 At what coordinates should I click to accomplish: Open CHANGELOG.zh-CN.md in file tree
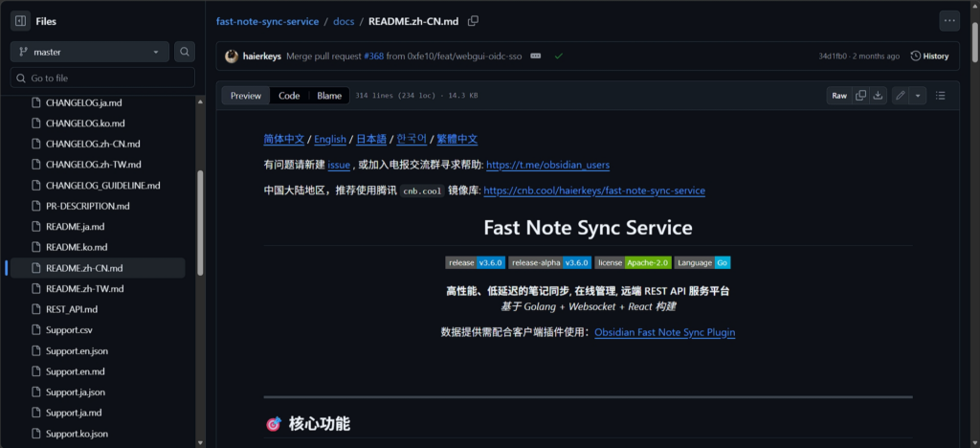point(93,144)
